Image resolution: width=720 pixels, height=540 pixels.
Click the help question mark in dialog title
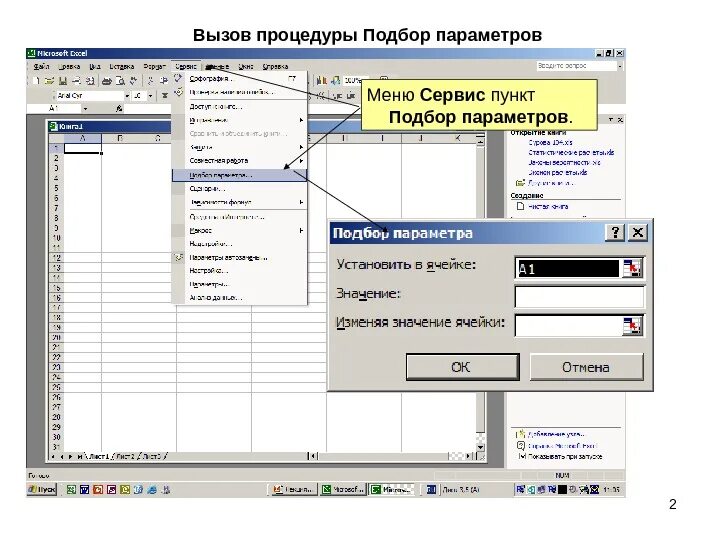pyautogui.click(x=615, y=232)
